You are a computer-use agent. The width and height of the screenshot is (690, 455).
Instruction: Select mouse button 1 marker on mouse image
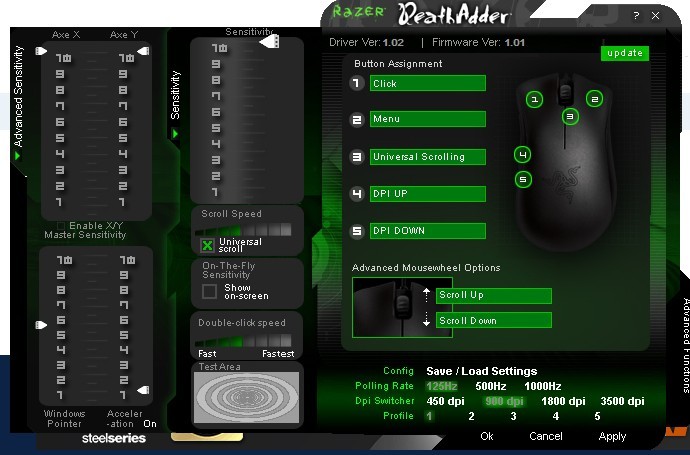click(x=534, y=99)
